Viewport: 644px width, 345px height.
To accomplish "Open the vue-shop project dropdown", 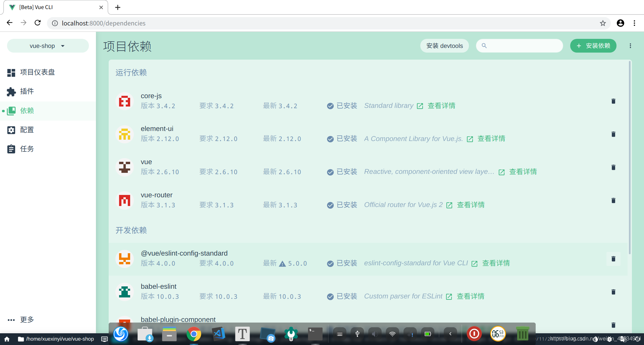I will 48,46.
